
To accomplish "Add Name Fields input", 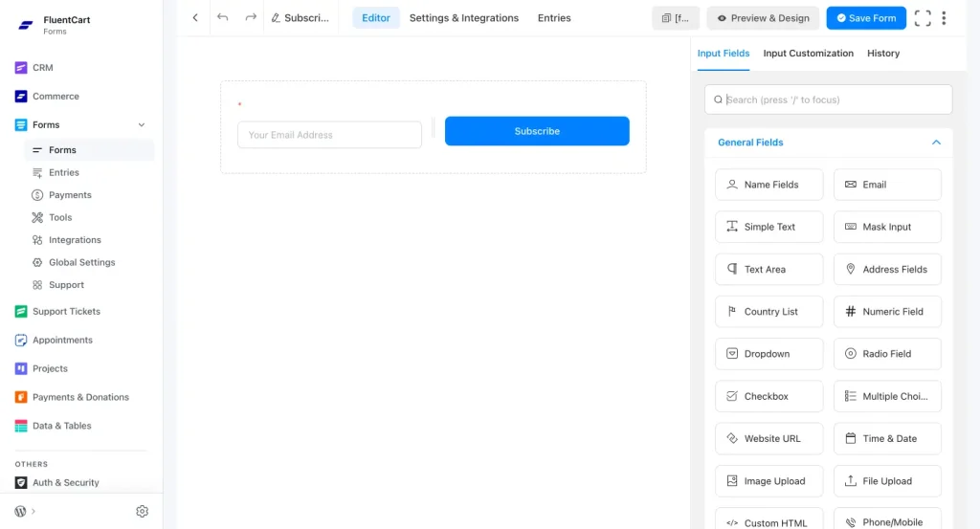I will [768, 185].
